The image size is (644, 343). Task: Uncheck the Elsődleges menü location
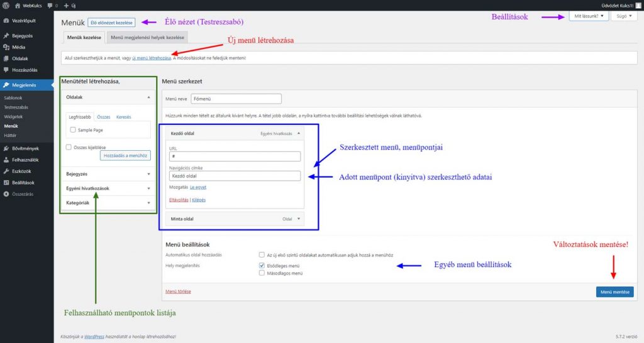(262, 266)
